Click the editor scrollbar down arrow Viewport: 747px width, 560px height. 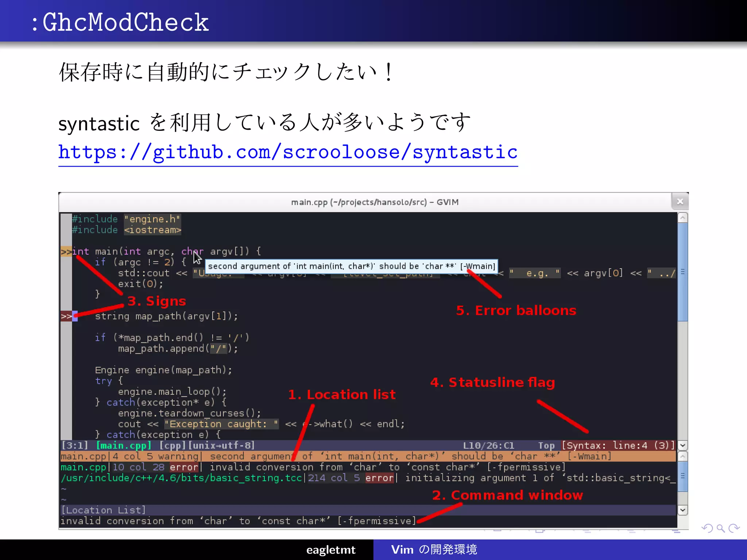click(683, 445)
